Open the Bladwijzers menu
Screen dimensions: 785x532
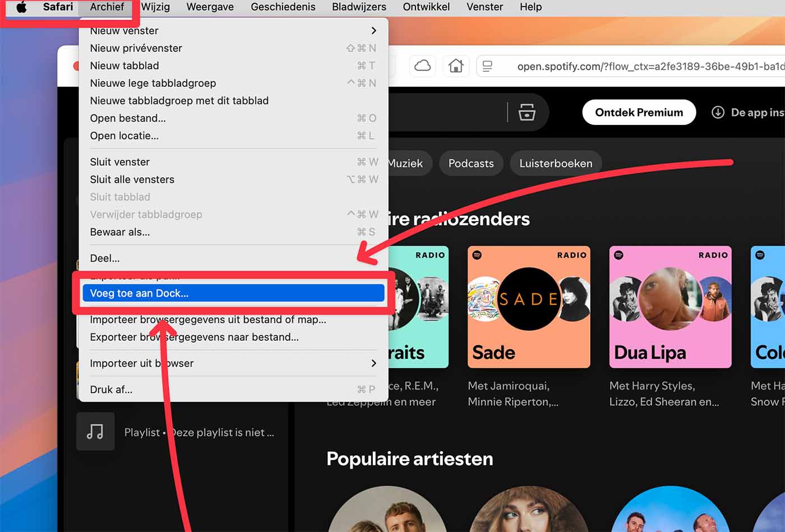pyautogui.click(x=359, y=7)
